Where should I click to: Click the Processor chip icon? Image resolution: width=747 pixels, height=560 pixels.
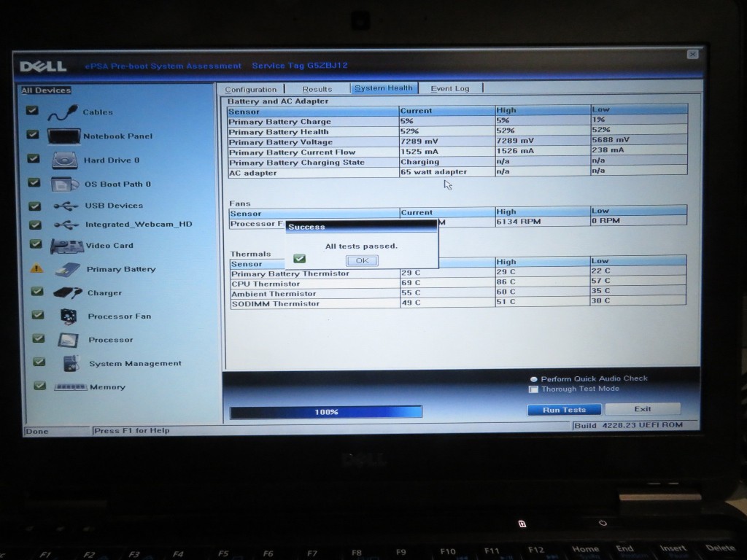pos(68,340)
